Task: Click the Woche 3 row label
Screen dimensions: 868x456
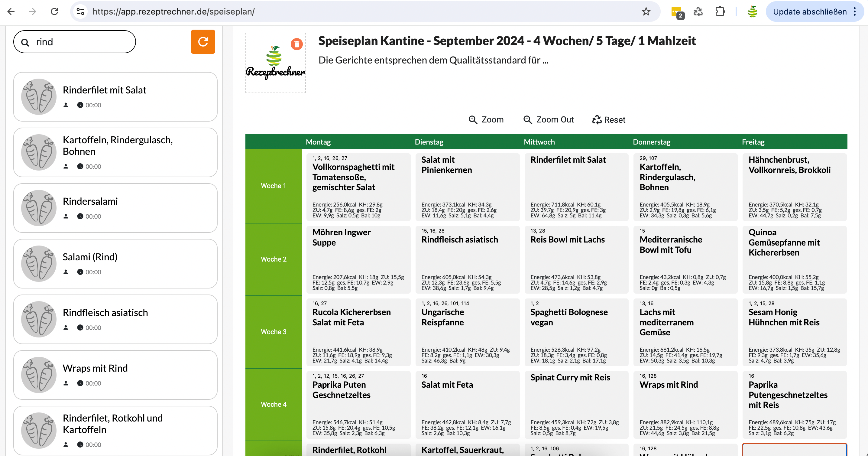Action: [x=273, y=332]
